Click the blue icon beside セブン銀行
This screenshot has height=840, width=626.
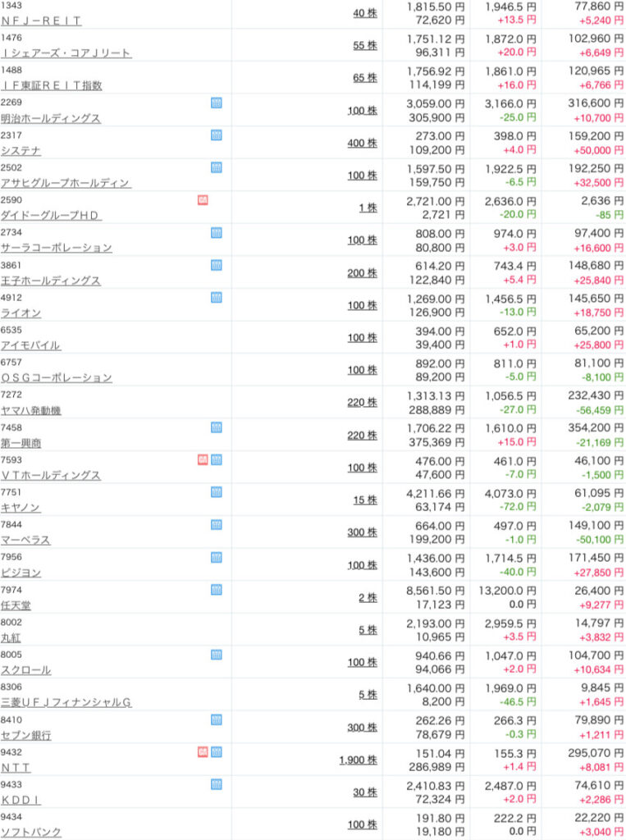pyautogui.click(x=217, y=719)
